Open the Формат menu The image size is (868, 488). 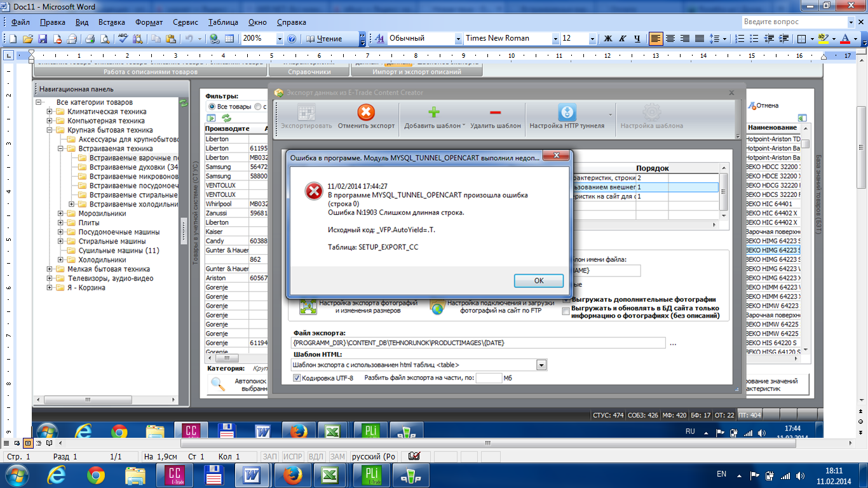149,22
